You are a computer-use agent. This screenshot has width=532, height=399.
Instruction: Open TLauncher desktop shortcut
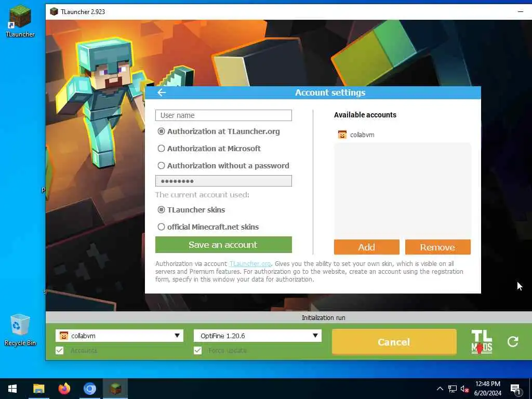[x=20, y=21]
